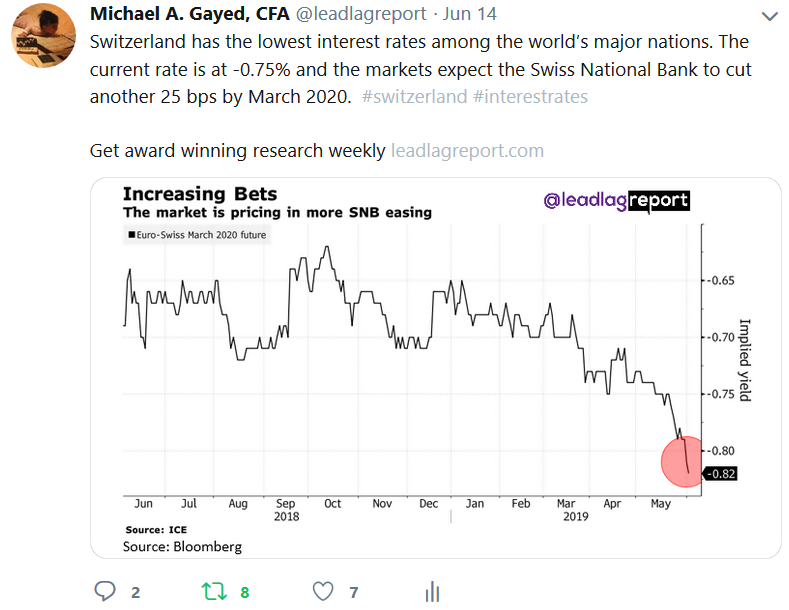Open tweet analytics bar chart icon

click(x=432, y=592)
